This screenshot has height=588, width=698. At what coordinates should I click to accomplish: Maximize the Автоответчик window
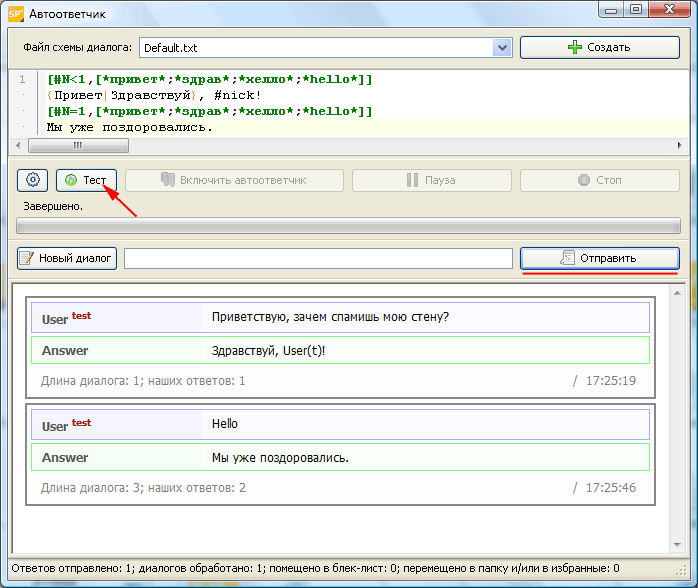tap(636, 10)
